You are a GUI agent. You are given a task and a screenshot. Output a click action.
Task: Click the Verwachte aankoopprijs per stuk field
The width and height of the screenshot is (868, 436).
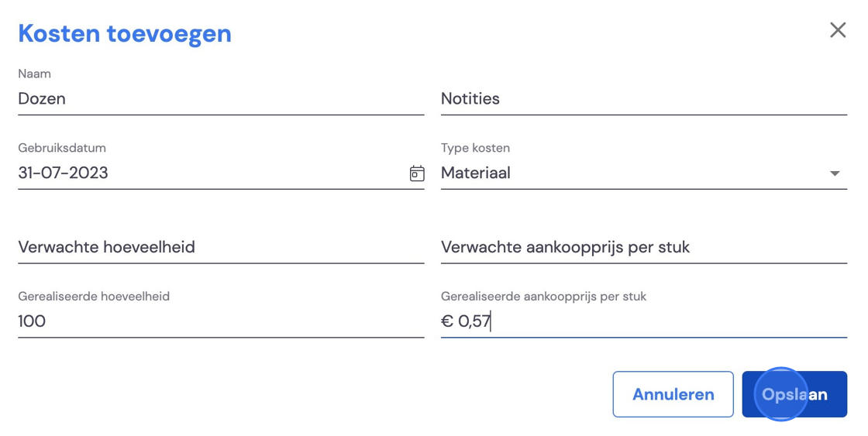pyautogui.click(x=644, y=247)
